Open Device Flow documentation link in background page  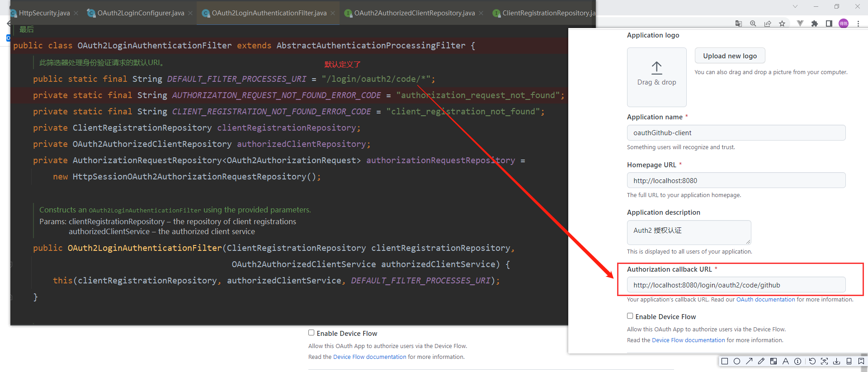click(370, 357)
